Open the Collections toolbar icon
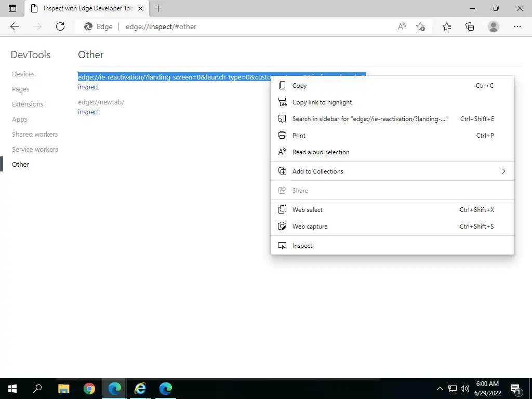 click(x=470, y=26)
